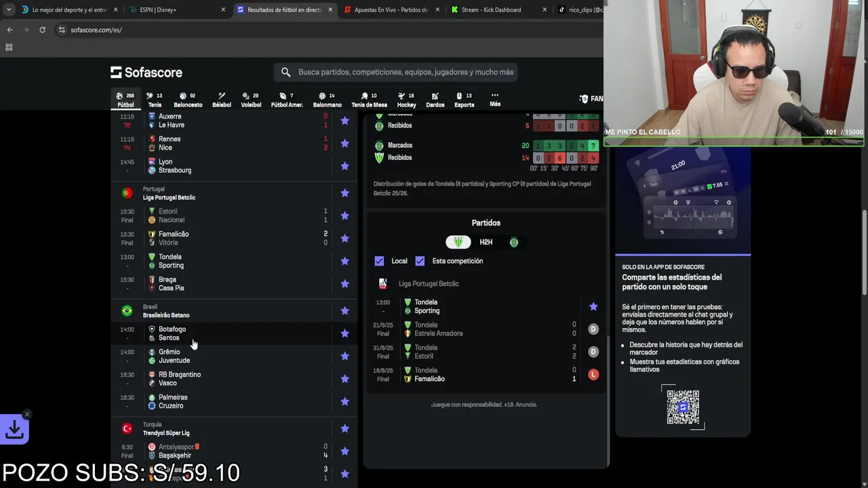Screen dimensions: 868x488
Task: Open the Fútbol Amer. category
Action: point(287,100)
